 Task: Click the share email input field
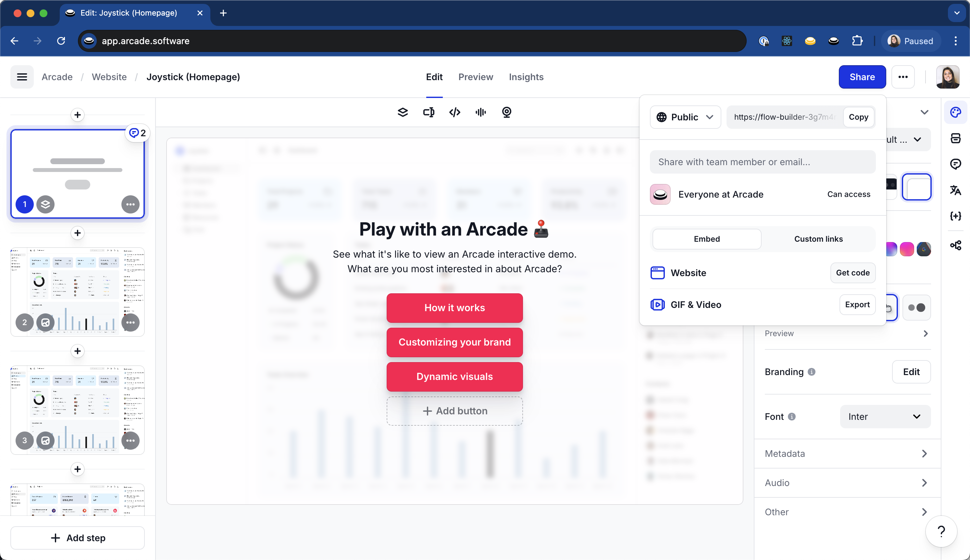click(x=763, y=161)
